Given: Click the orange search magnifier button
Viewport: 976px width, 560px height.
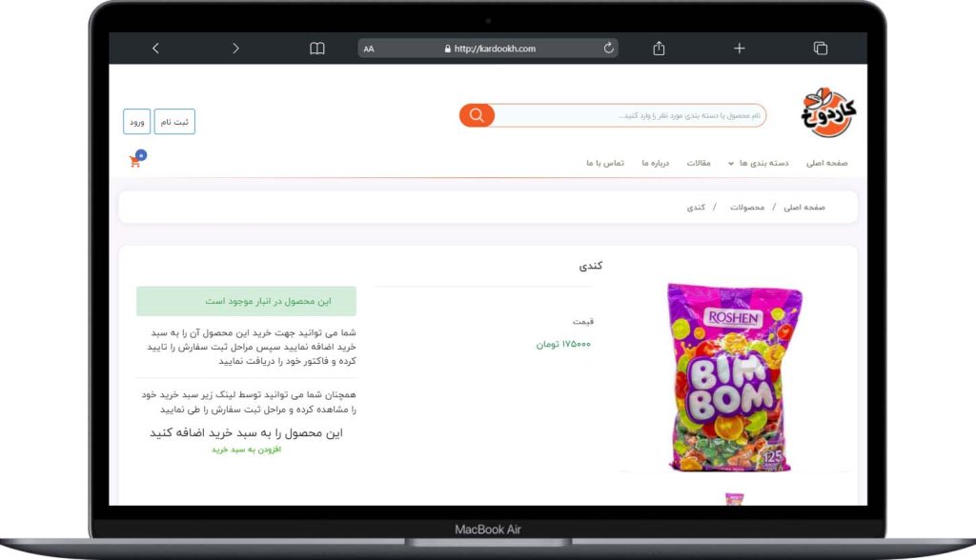Looking at the screenshot, I should [477, 115].
